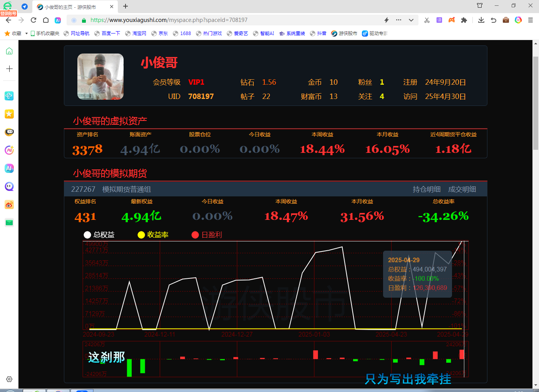Screen dimensions: 539x392
Task: Click the sidebar settings gear
Action: point(9,379)
